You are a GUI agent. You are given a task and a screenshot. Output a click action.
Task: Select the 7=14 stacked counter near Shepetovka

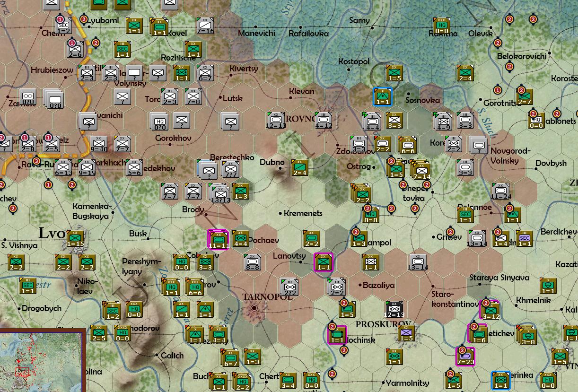tap(421, 170)
